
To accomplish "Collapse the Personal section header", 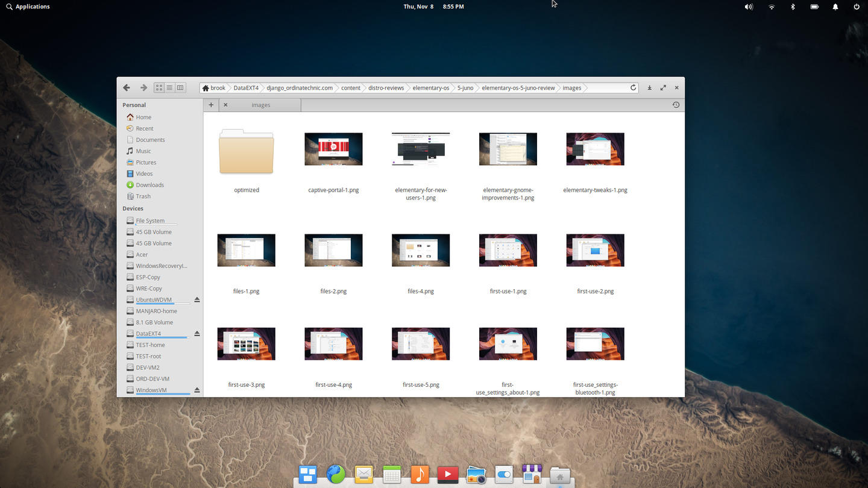I will click(134, 105).
